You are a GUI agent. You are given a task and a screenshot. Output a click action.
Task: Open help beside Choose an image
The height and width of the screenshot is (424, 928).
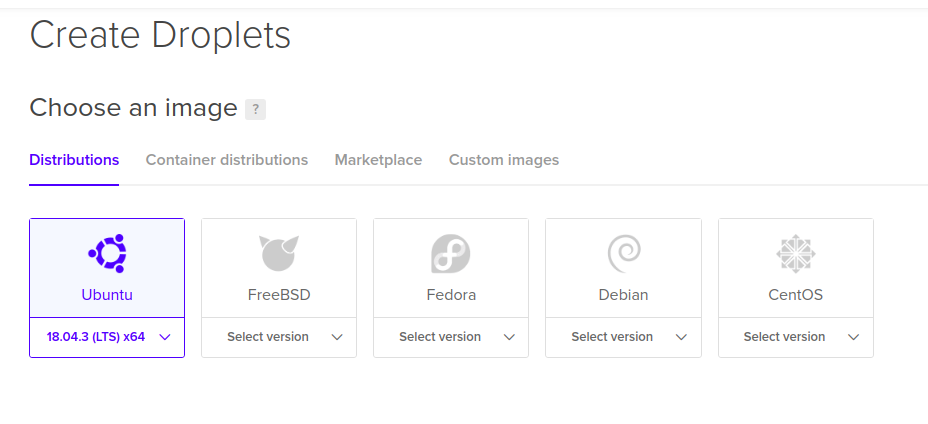pos(255,110)
